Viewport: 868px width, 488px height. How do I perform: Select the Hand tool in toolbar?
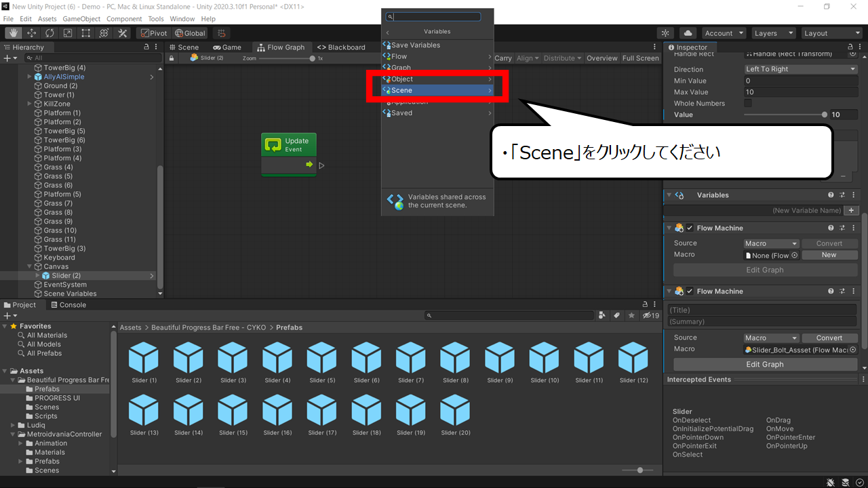coord(14,33)
